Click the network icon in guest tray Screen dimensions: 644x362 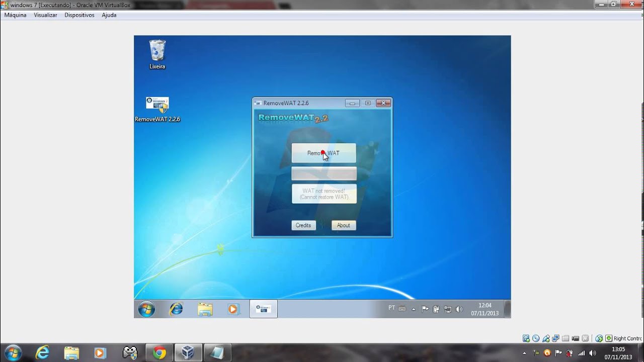(448, 309)
